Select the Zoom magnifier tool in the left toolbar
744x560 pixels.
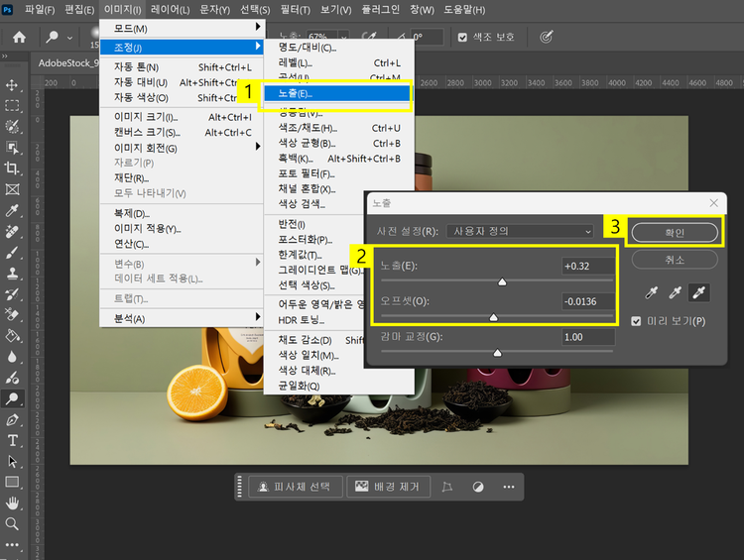coord(13,523)
